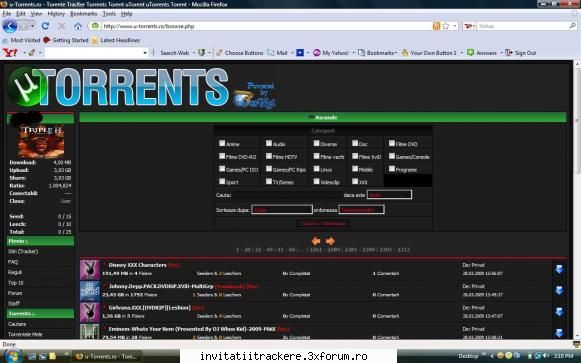Download the Disney XXX Characters torrent arrow
581x363 pixels.
[559, 269]
